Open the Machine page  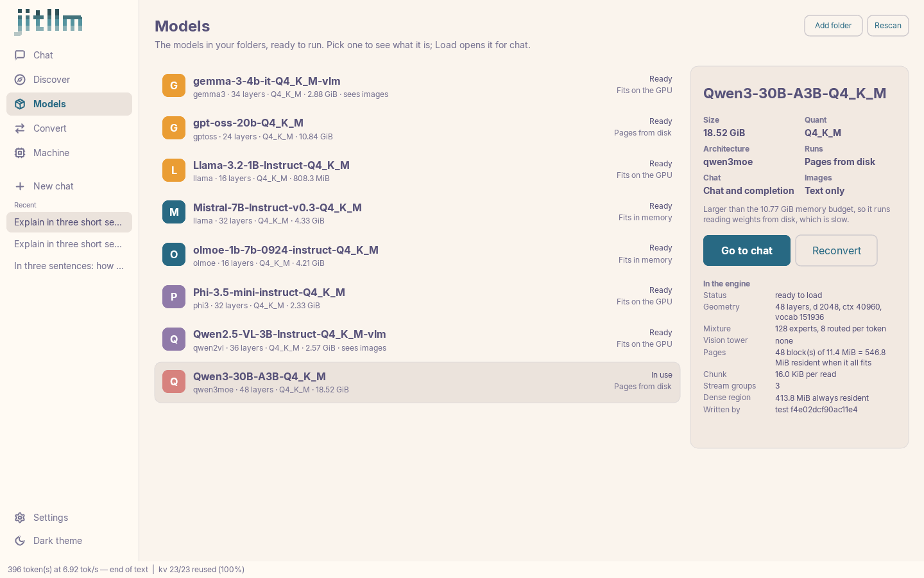tap(69, 153)
